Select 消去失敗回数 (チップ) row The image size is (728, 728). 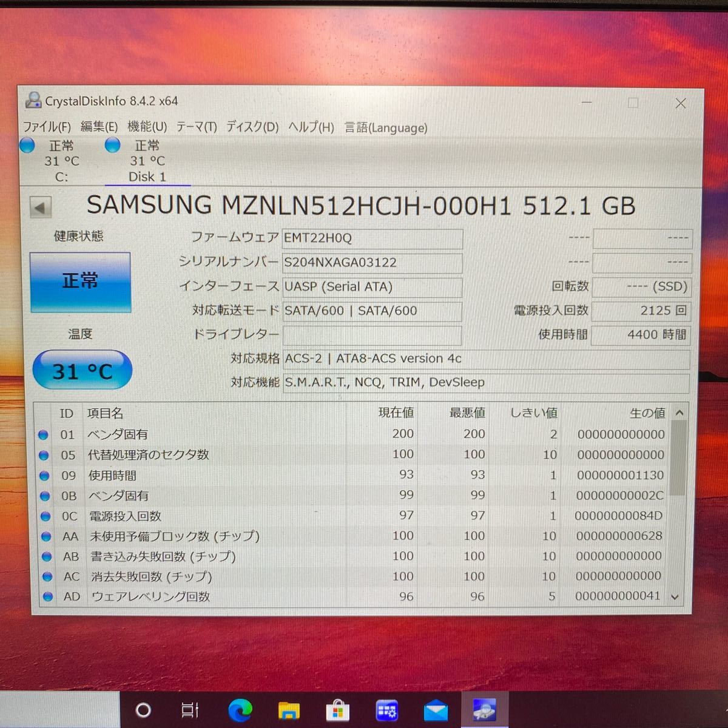point(352,576)
